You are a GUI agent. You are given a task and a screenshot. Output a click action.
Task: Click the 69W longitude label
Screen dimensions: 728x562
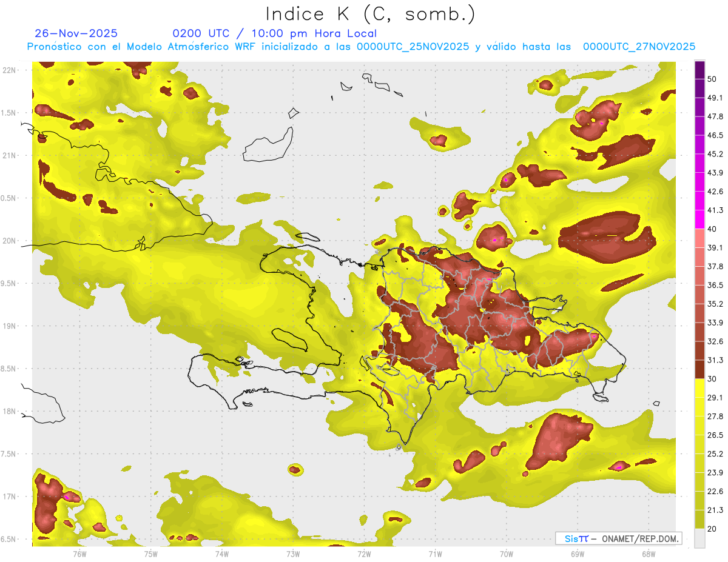577,554
